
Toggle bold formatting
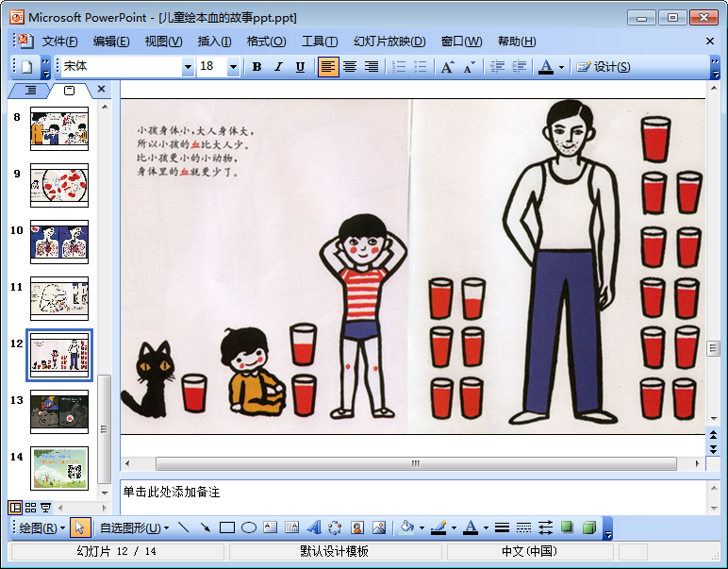coord(256,67)
